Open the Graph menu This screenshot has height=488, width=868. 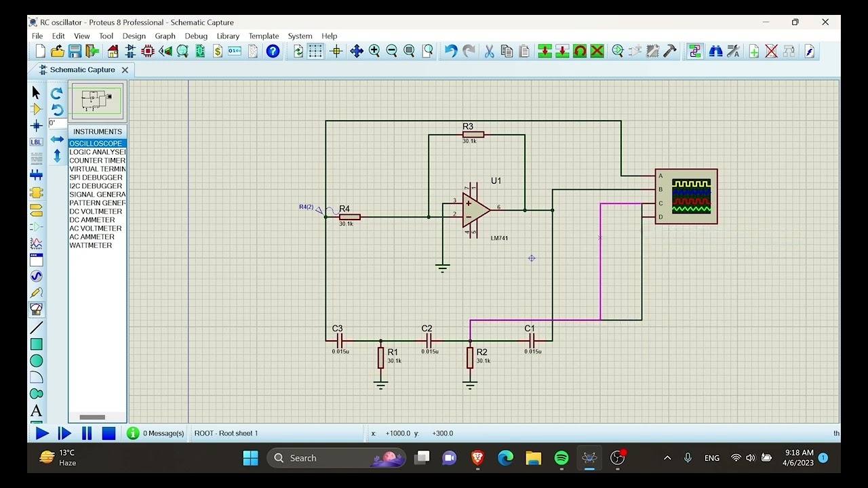[165, 36]
